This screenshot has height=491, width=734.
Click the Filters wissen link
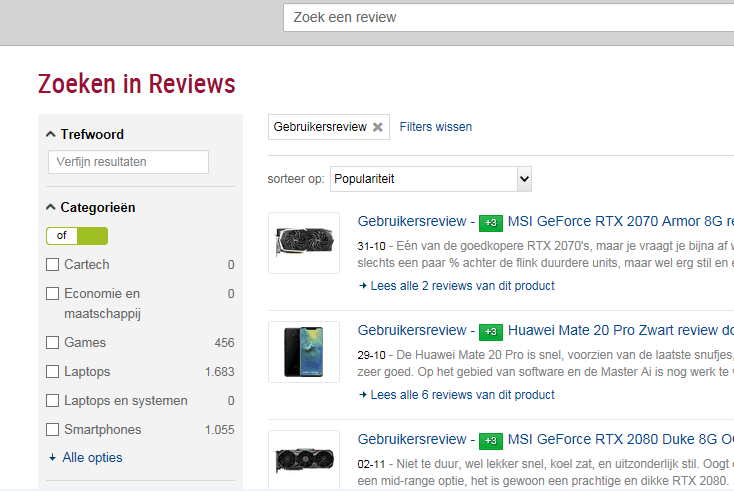pyautogui.click(x=436, y=127)
